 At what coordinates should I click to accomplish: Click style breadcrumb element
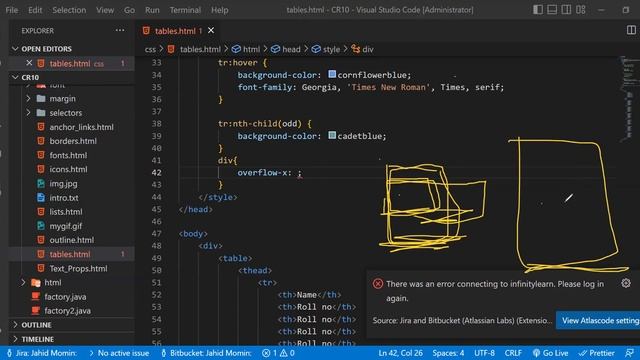pyautogui.click(x=331, y=49)
